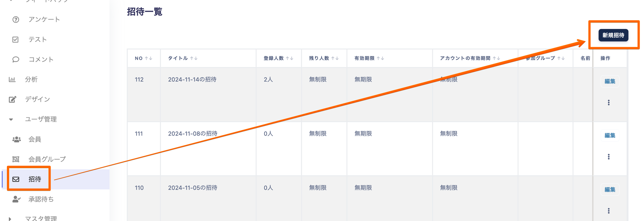Screen dimensions: 644x221
Task: Collapse the ユーザ管理 section
Action: (11, 119)
